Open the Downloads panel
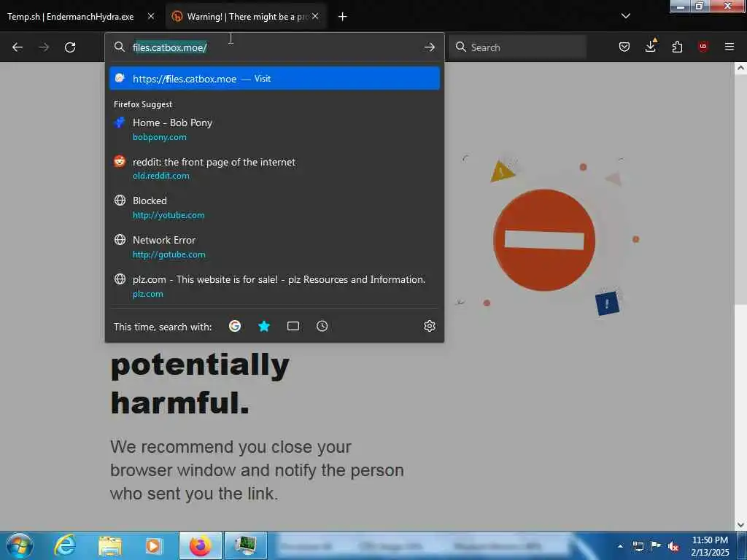The image size is (747, 560). coord(651,46)
